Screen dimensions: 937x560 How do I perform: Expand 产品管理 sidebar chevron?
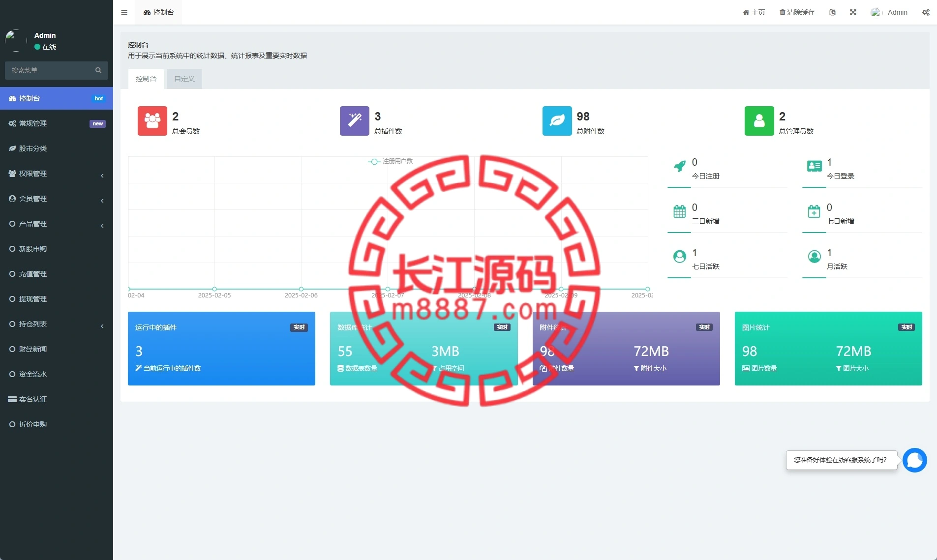[102, 226]
